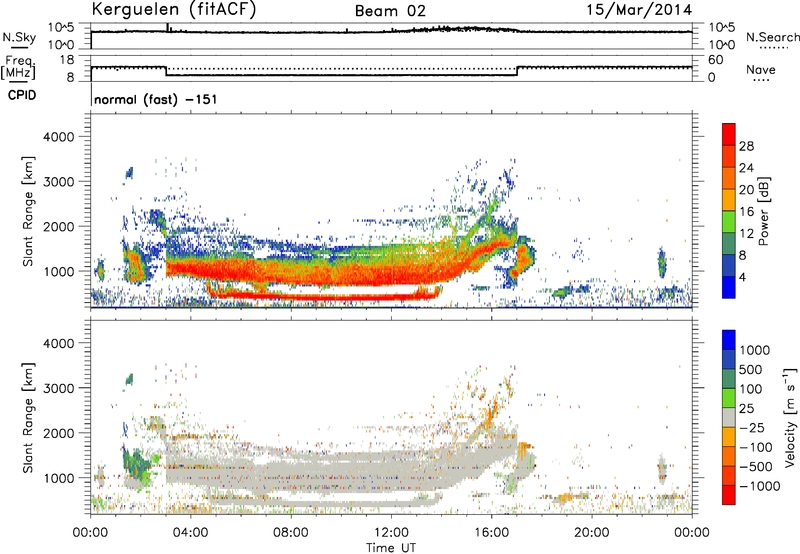The height and width of the screenshot is (554, 800).
Task: Click the Power colorbar value '28'
Action: point(746,146)
